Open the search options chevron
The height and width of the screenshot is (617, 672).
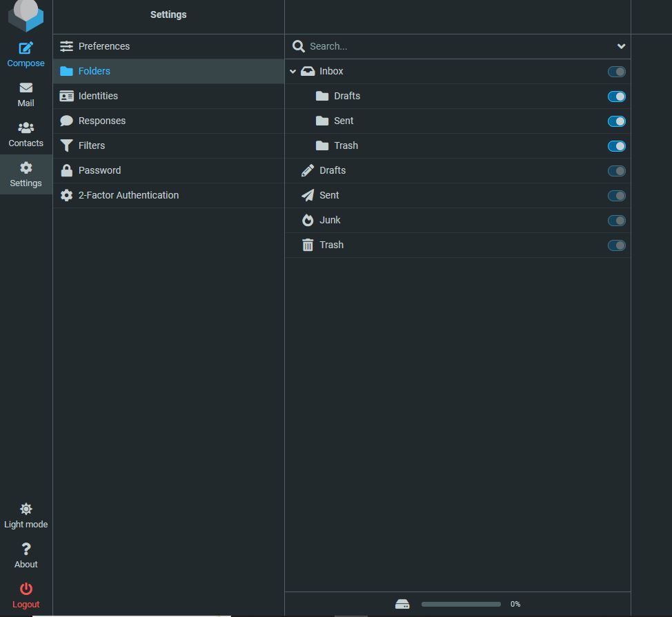[621, 46]
